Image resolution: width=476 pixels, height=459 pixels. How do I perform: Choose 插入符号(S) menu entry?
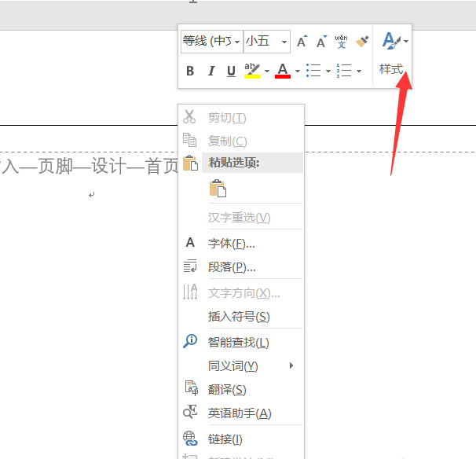pos(241,317)
